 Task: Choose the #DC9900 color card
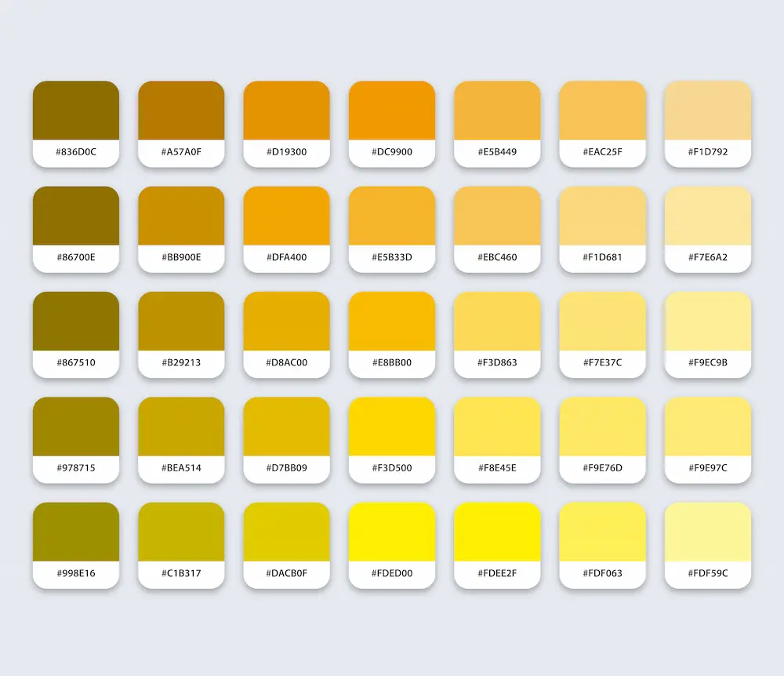392,111
